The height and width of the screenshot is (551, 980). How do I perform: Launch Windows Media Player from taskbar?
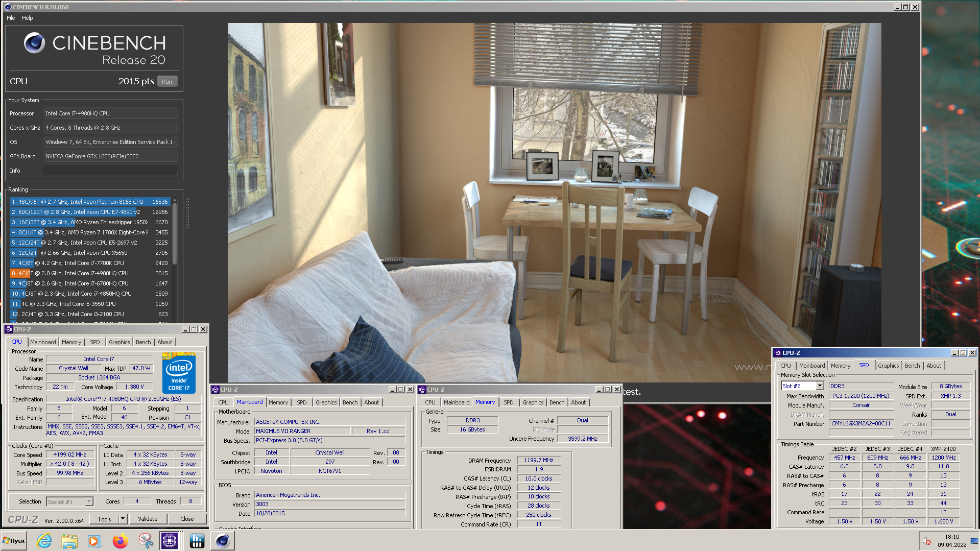click(x=94, y=541)
